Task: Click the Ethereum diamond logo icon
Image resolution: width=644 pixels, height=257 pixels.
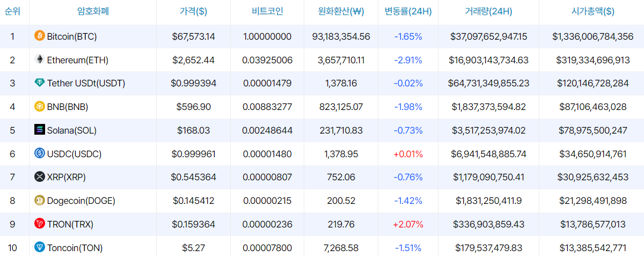Action: [x=39, y=60]
